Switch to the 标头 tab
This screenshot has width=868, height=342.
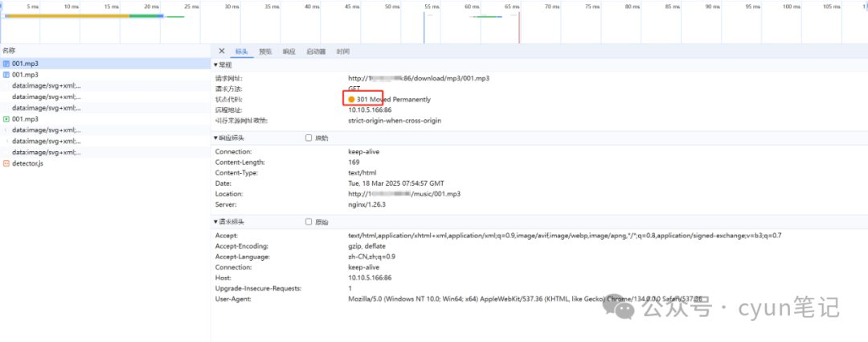[242, 52]
